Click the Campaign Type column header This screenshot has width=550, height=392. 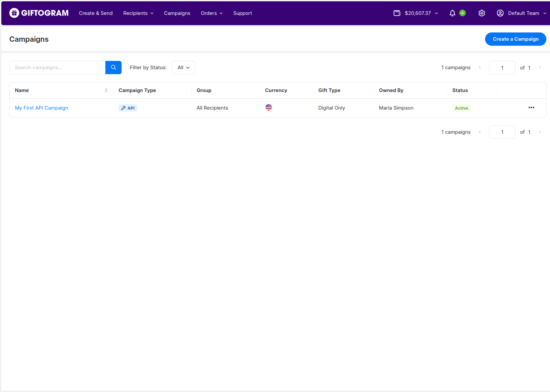pyautogui.click(x=137, y=90)
